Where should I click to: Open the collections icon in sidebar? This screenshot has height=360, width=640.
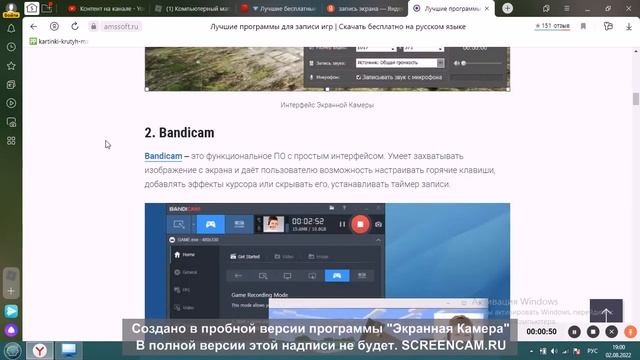click(x=11, y=84)
